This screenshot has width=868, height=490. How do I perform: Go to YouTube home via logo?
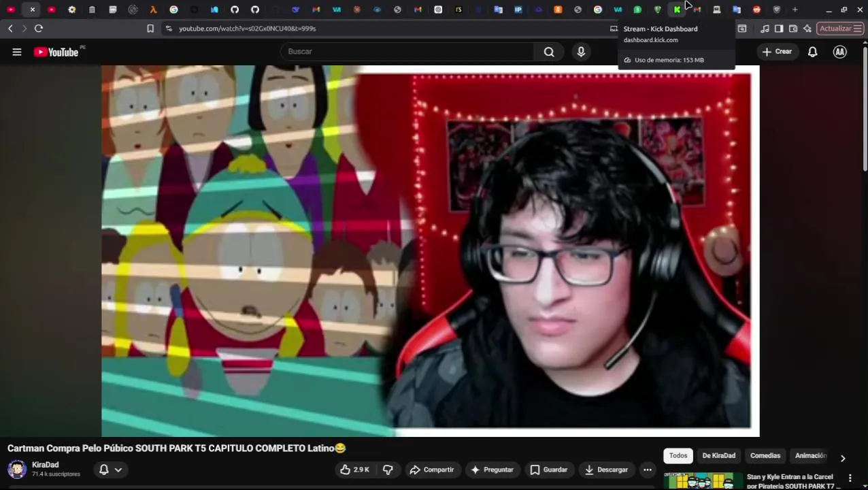coord(56,52)
